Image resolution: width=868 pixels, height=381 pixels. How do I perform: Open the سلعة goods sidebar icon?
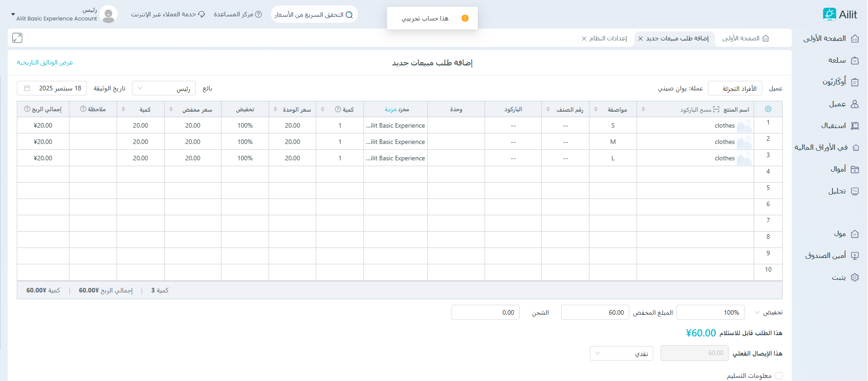(855, 60)
